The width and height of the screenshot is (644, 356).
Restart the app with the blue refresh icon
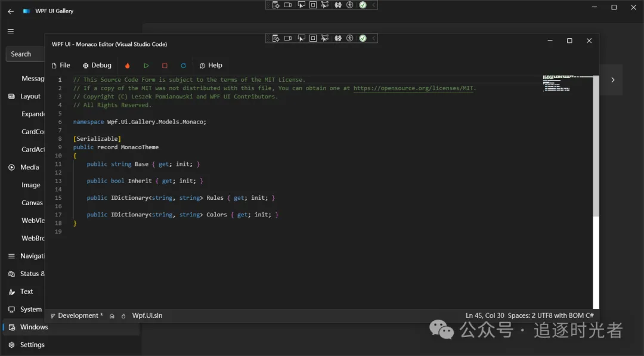coord(183,66)
